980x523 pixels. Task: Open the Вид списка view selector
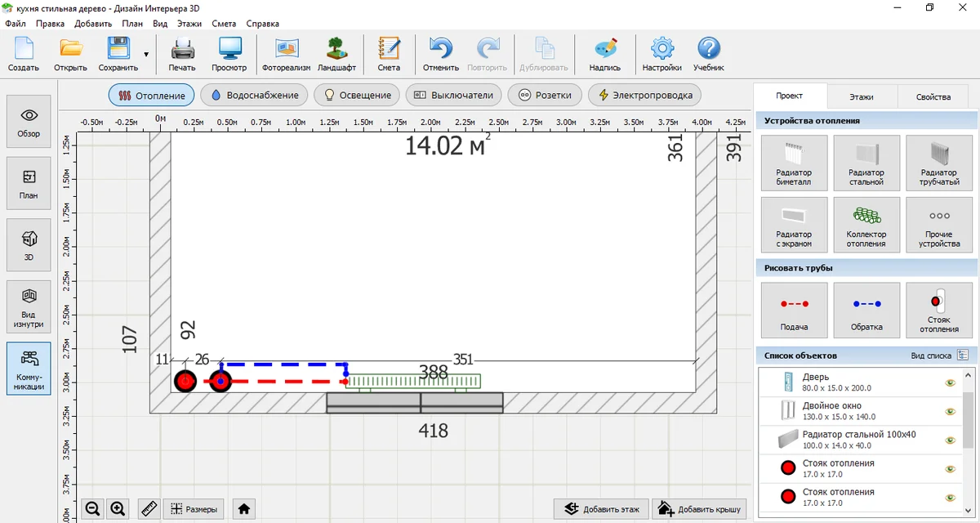(939, 355)
